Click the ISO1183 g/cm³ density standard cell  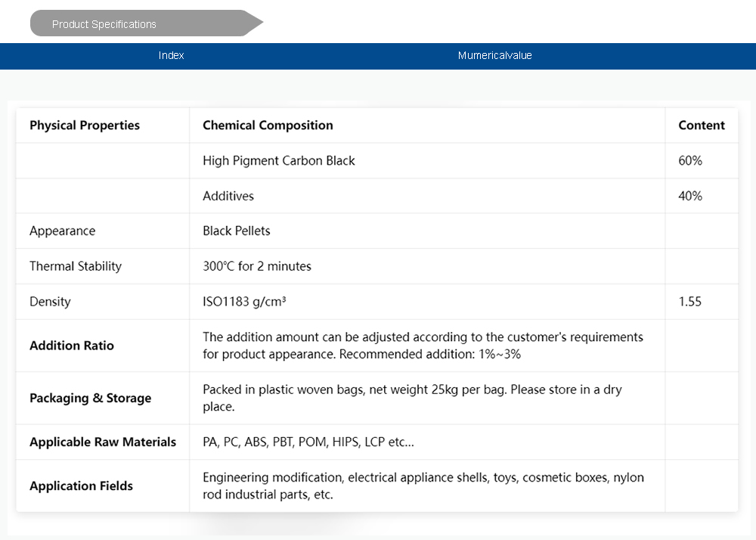pos(244,302)
